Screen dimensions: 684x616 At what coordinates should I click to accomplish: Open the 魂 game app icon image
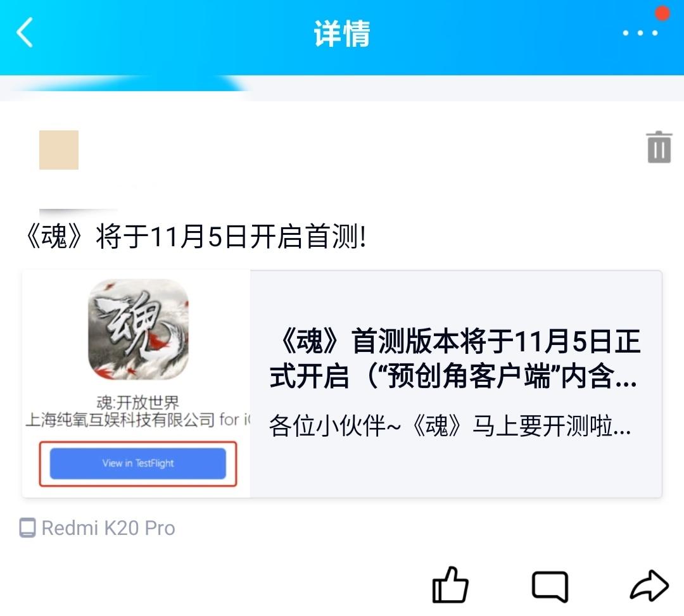pos(138,329)
